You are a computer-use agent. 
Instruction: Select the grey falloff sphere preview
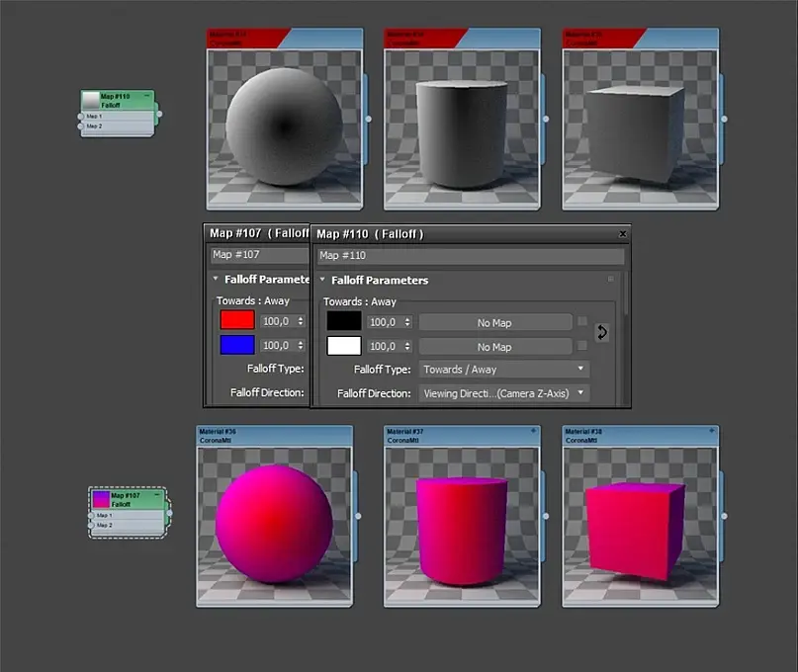pyautogui.click(x=285, y=127)
